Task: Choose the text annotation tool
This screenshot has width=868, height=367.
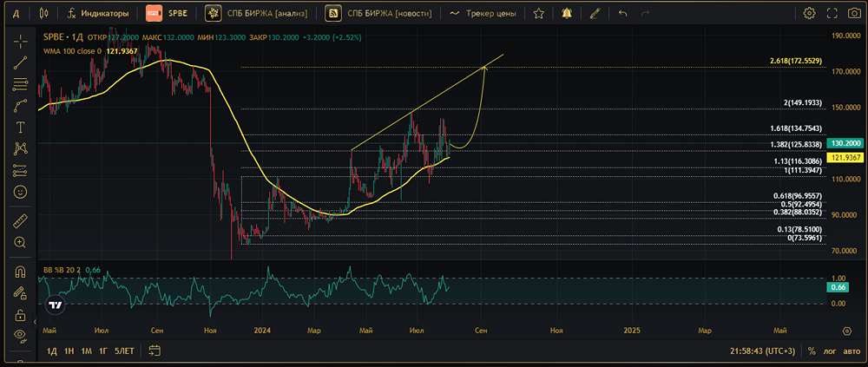Action: coord(20,127)
